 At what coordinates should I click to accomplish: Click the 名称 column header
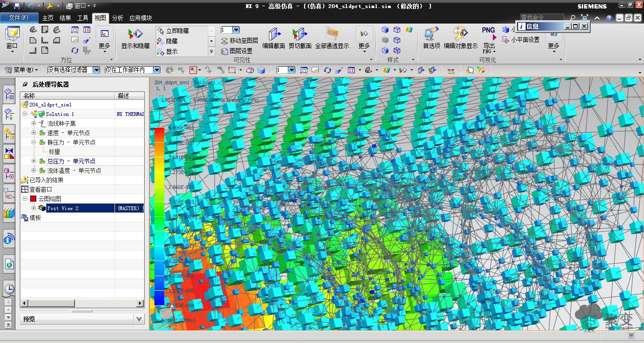68,96
